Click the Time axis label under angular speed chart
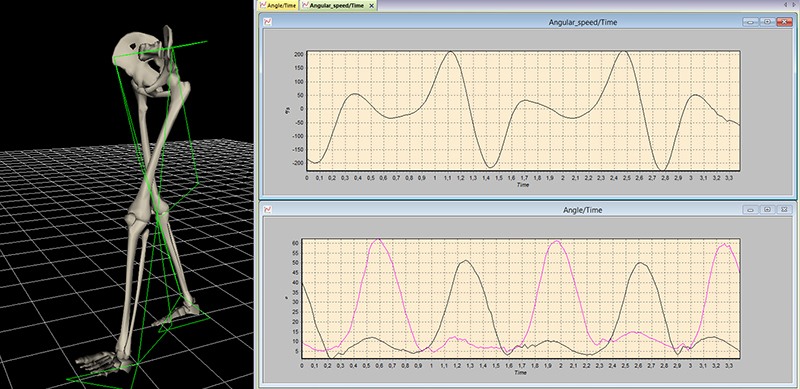 523,185
